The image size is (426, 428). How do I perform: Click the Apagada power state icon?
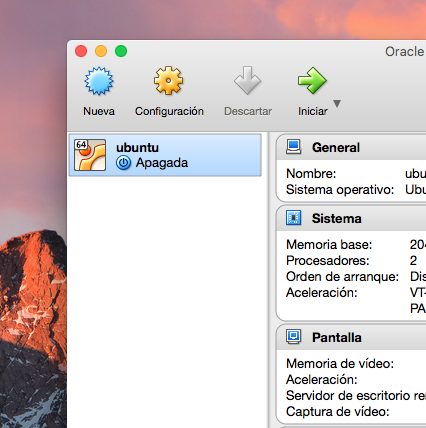point(123,163)
